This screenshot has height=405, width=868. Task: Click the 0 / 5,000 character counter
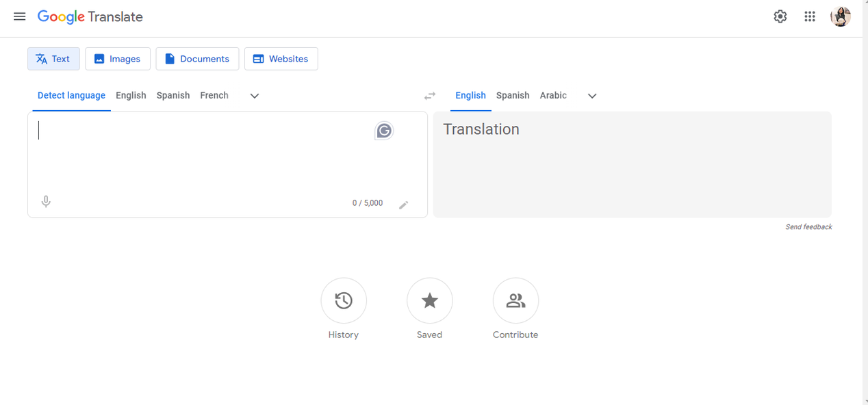[x=368, y=203]
